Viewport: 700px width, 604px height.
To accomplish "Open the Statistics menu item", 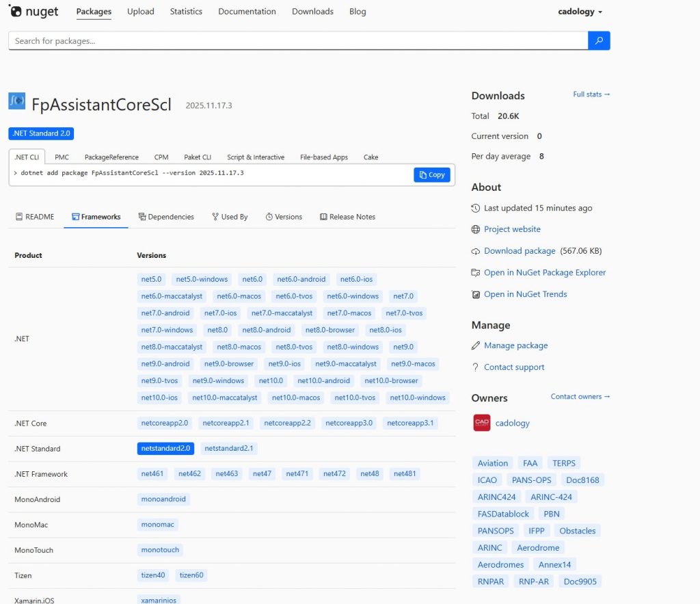I will (186, 12).
